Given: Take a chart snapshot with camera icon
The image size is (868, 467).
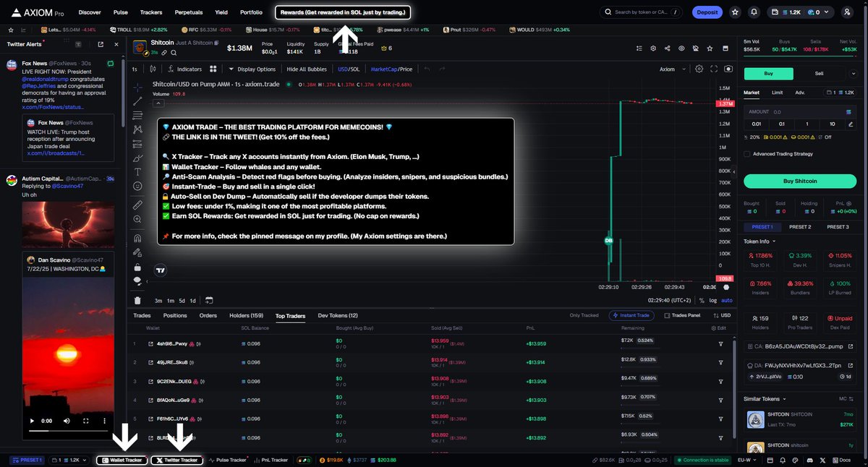Looking at the screenshot, I should (x=728, y=69).
